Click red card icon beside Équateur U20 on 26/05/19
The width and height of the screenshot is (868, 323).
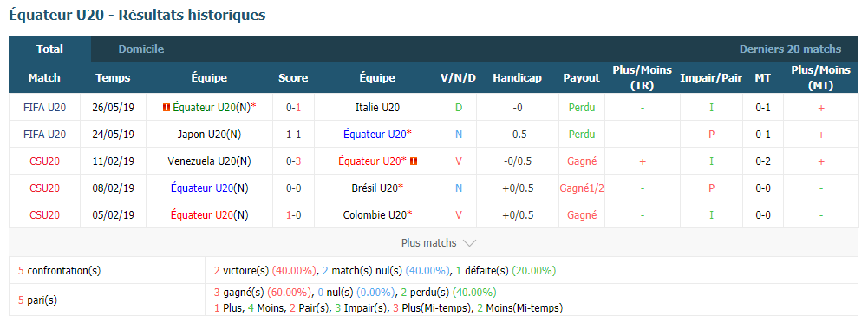(x=166, y=108)
